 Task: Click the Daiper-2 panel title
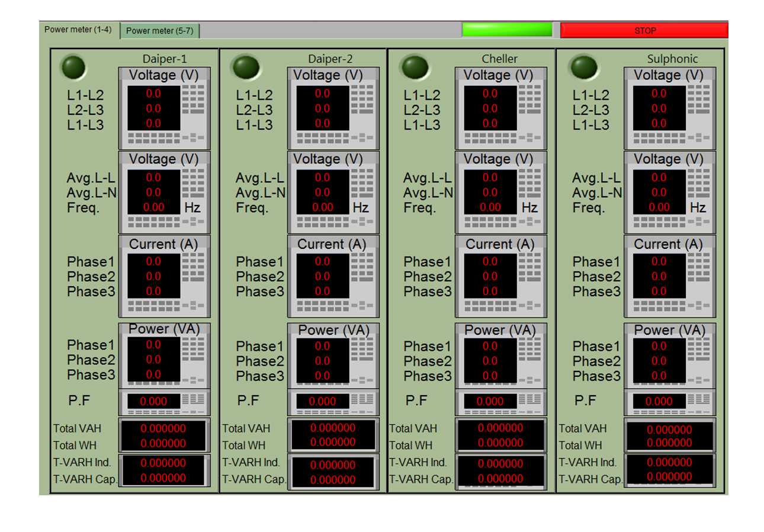pyautogui.click(x=330, y=59)
